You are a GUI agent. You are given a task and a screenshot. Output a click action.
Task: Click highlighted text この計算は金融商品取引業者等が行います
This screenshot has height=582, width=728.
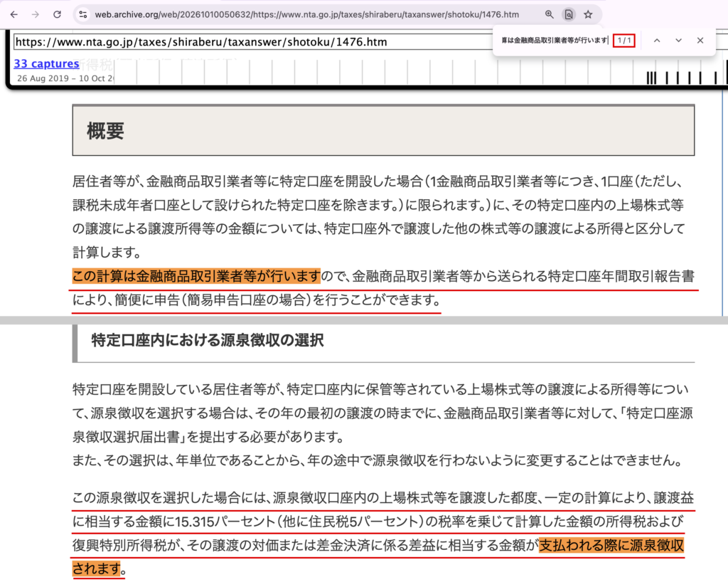(196, 276)
